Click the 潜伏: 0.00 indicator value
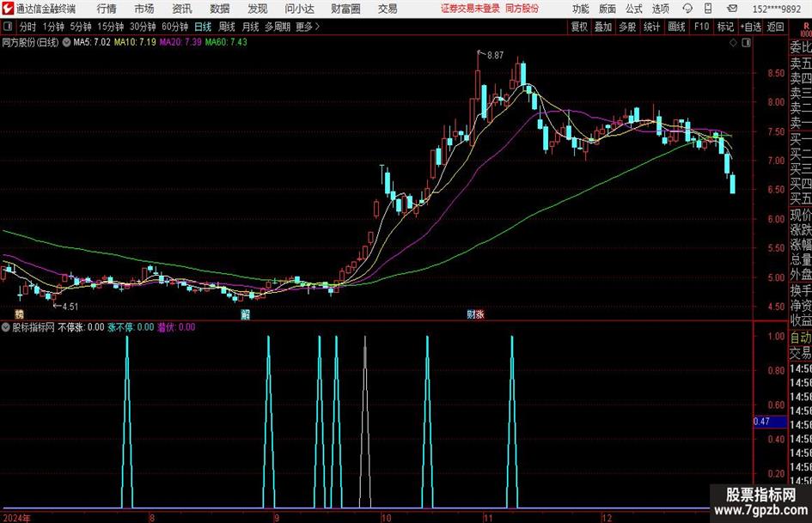The width and height of the screenshot is (812, 523). click(x=177, y=327)
